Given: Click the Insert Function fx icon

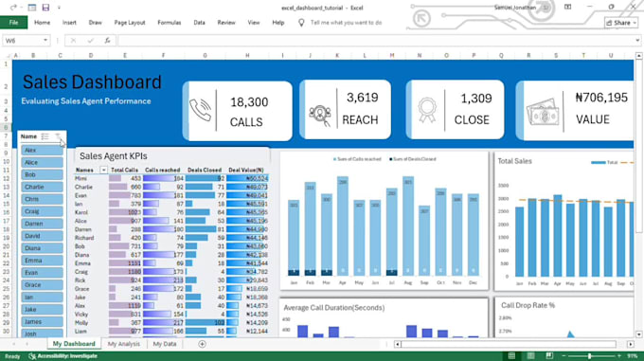Looking at the screenshot, I should [107, 40].
